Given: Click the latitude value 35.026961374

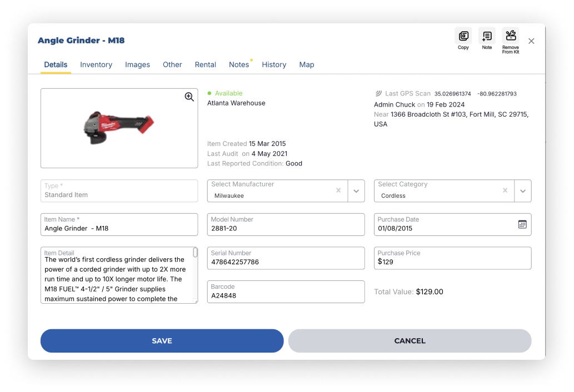Looking at the screenshot, I should (x=452, y=94).
